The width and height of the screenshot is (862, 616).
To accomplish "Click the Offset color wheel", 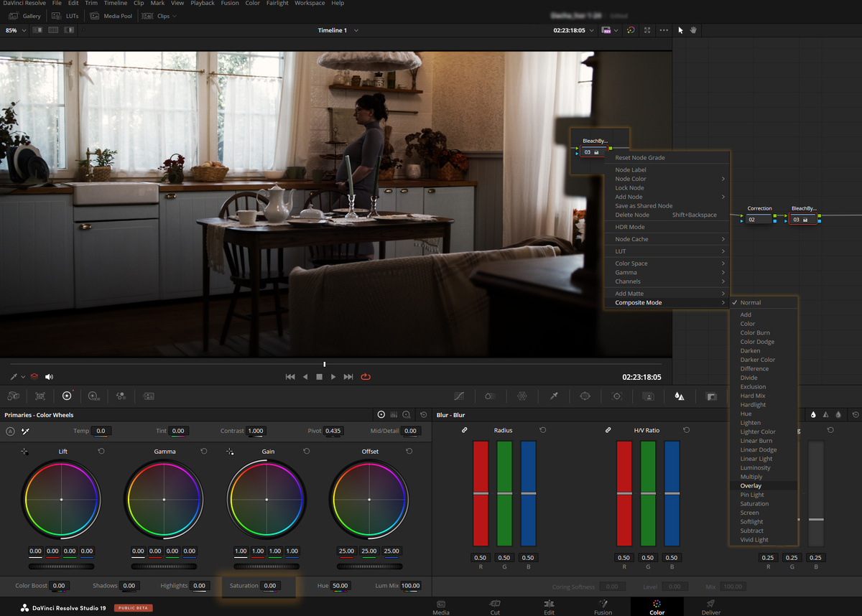I will tap(369, 499).
